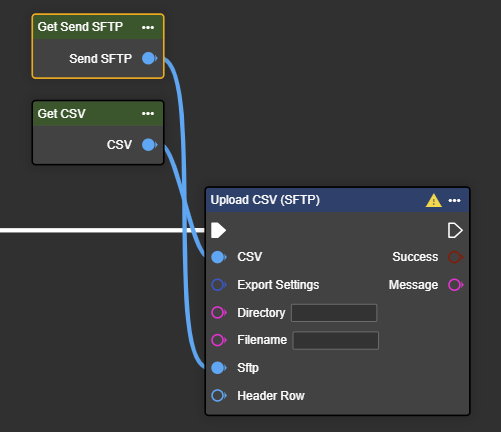Select the CSV input pin on Upload CSV
Screen dimensions: 501x432
click(219, 257)
